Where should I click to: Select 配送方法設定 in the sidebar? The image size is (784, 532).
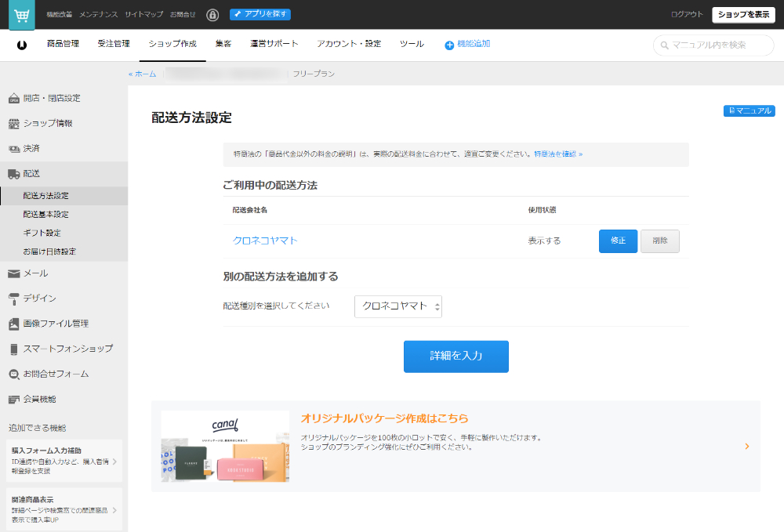(x=64, y=196)
